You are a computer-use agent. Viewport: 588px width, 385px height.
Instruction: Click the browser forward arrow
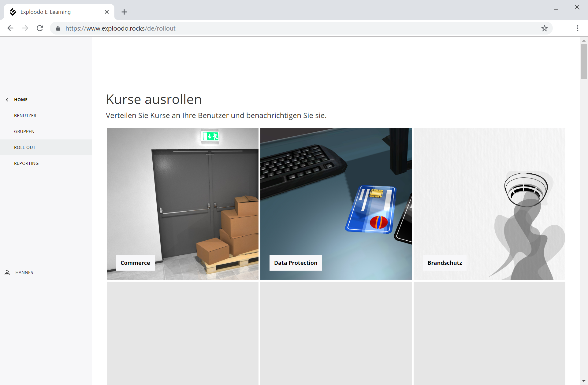25,28
